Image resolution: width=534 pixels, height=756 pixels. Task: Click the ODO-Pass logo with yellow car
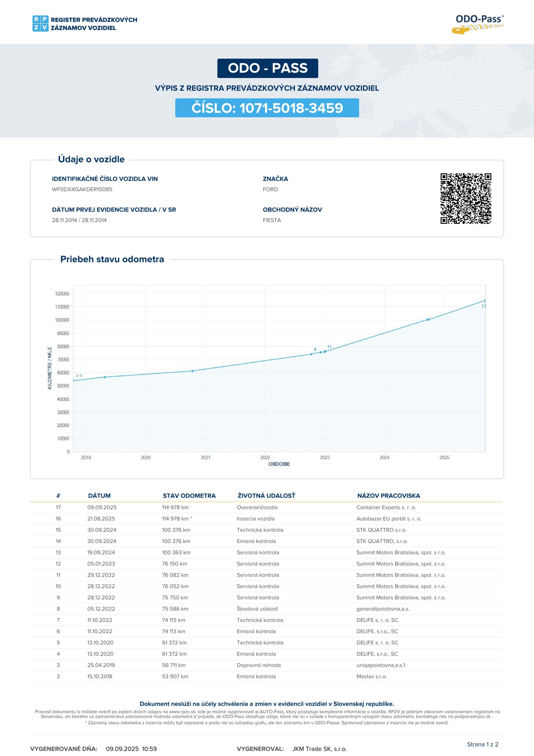(479, 24)
